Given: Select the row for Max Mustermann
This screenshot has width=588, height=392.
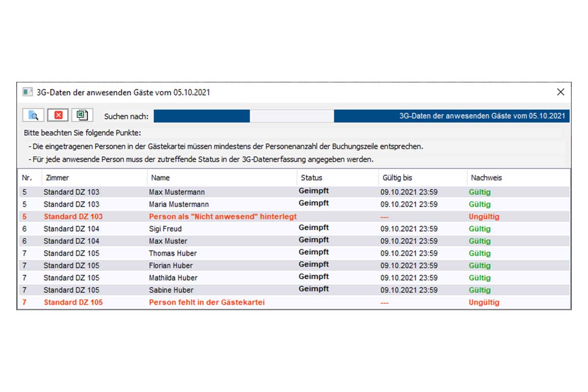Looking at the screenshot, I should (x=177, y=192).
